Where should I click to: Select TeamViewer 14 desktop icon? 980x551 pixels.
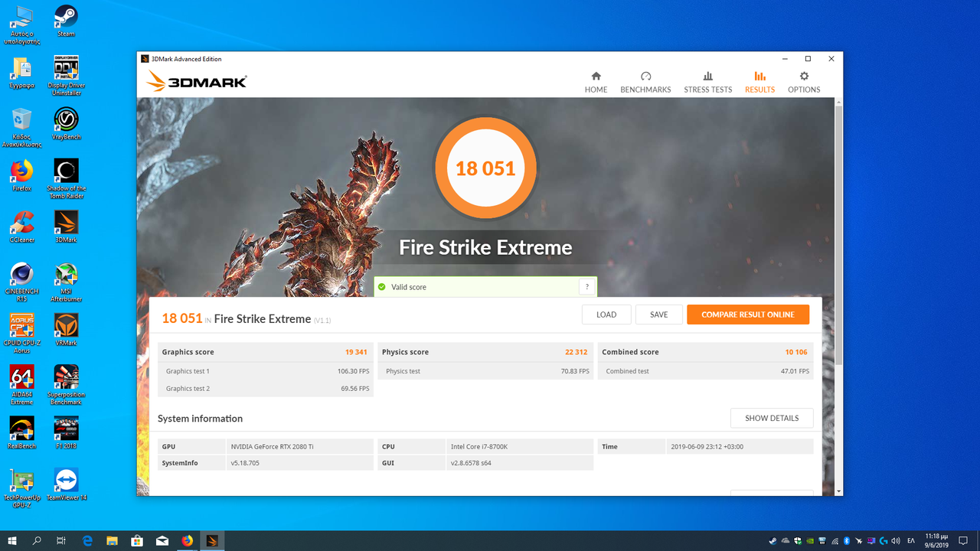[66, 484]
